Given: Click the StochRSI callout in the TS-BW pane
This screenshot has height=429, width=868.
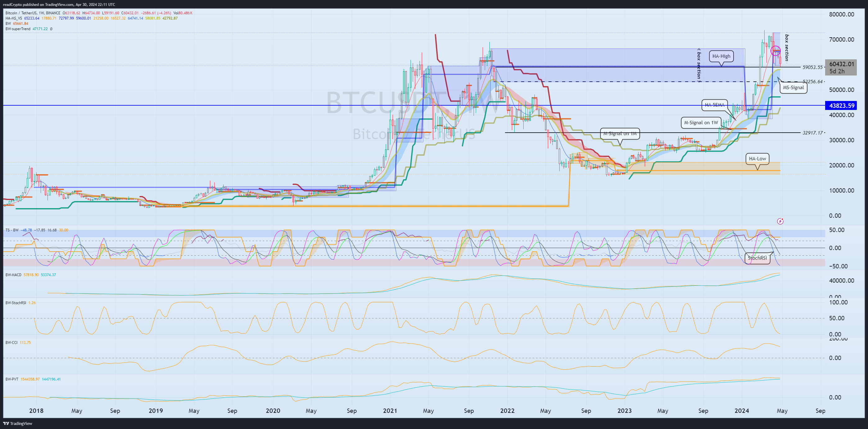Looking at the screenshot, I should click(x=757, y=258).
